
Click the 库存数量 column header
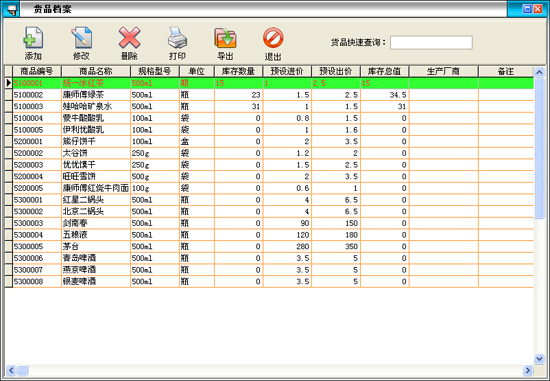pyautogui.click(x=239, y=71)
